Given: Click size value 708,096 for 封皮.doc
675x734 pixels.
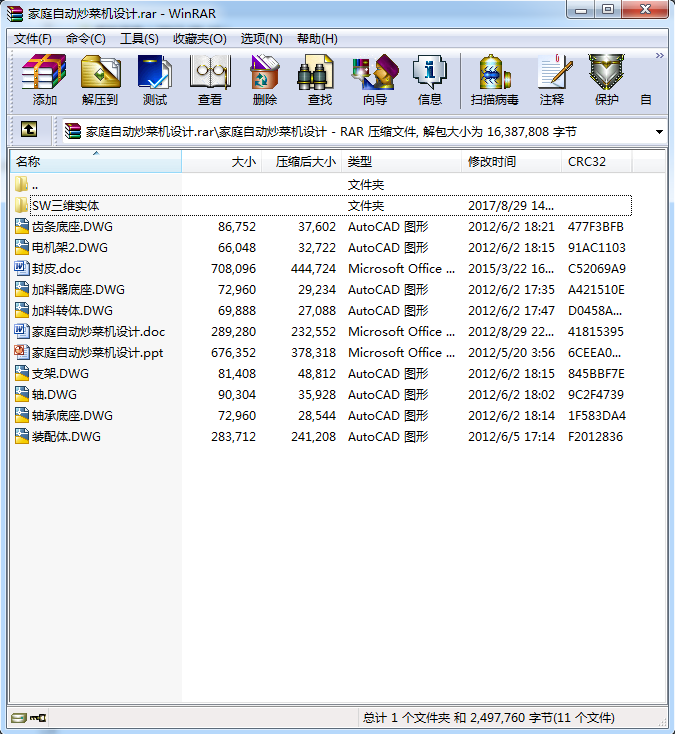Looking at the screenshot, I should click(233, 268).
